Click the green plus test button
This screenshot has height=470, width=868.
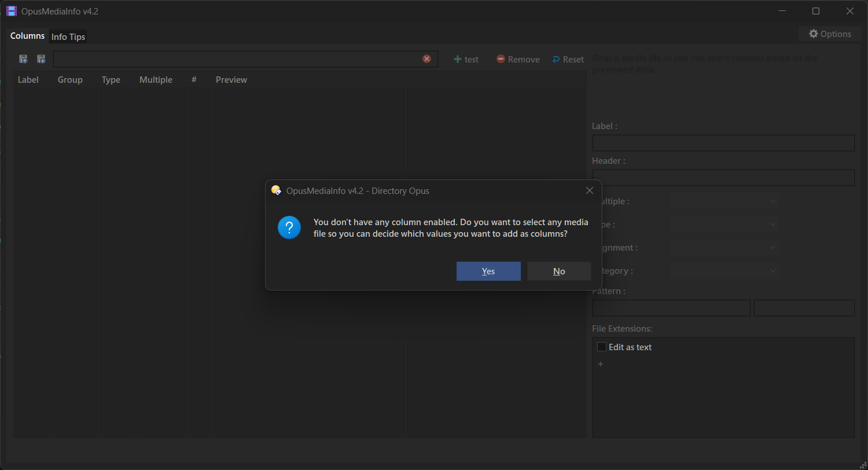click(466, 60)
